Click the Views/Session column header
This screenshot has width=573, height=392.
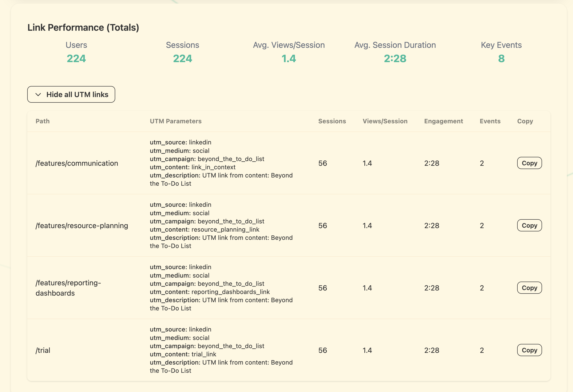pyautogui.click(x=385, y=121)
